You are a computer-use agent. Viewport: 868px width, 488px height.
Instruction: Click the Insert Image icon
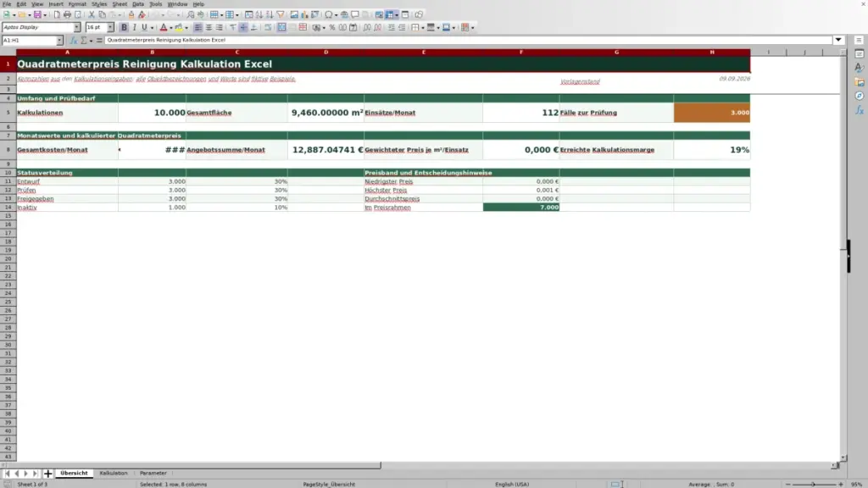coord(294,15)
